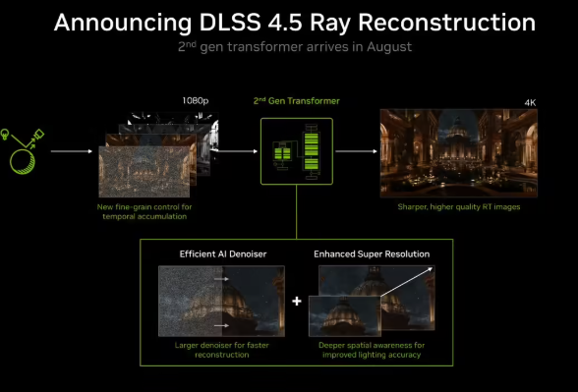578x392 pixels.
Task: Open the 4K cathedral output image
Action: (458, 153)
